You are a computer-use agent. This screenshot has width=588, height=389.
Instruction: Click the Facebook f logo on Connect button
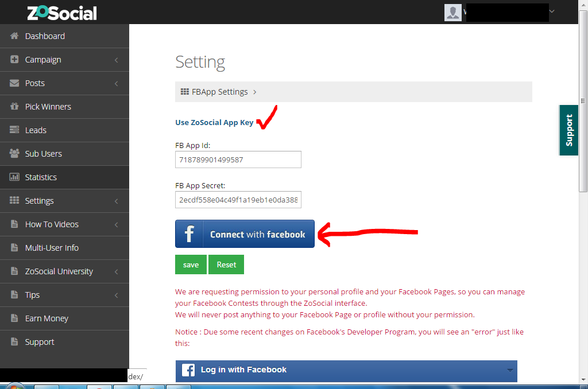coord(189,234)
